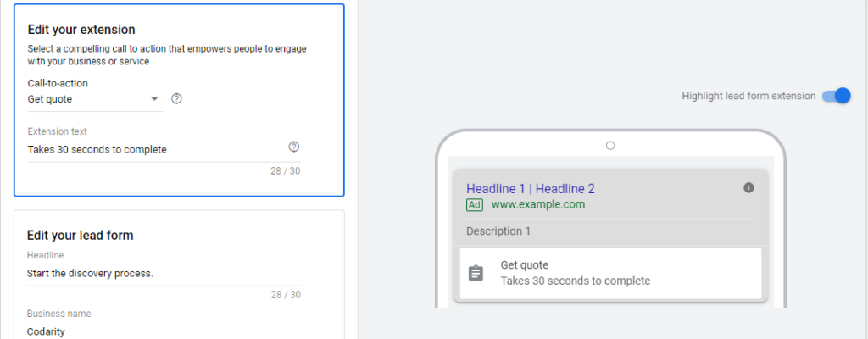
Task: Toggle Highlight lead form extension switch
Action: pos(837,96)
